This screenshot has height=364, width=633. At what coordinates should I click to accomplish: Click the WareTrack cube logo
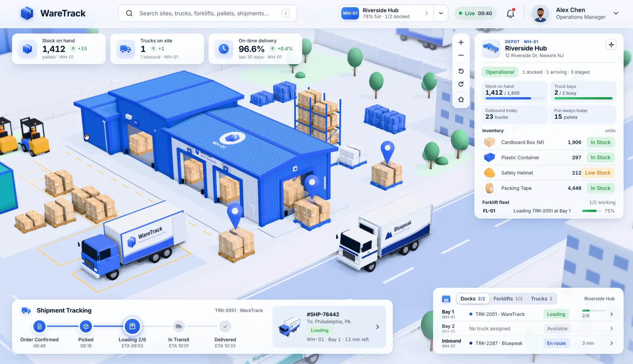(27, 13)
